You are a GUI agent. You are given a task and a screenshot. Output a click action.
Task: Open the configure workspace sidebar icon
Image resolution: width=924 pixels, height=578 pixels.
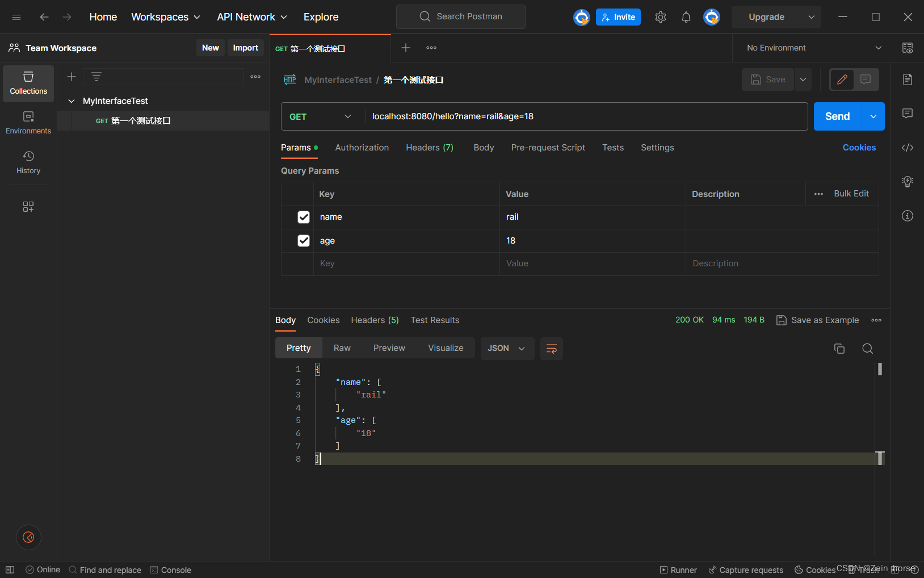click(x=28, y=207)
